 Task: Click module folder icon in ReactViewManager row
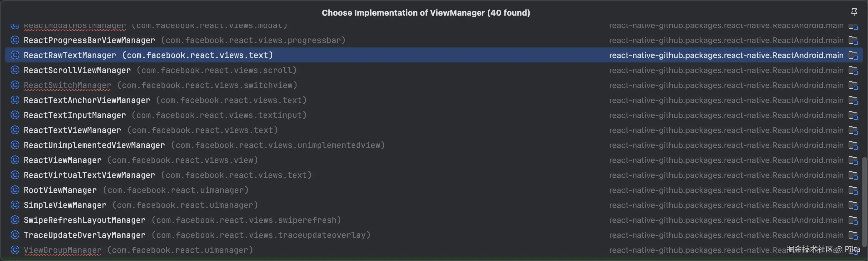853,160
